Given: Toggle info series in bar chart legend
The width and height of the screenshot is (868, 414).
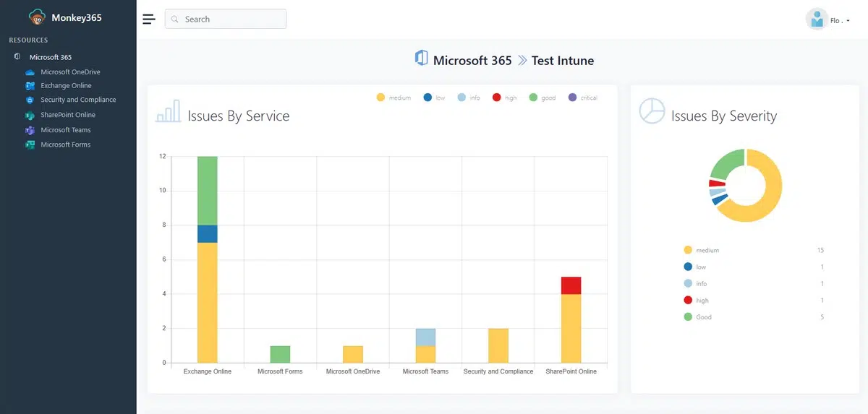Looking at the screenshot, I should [469, 98].
